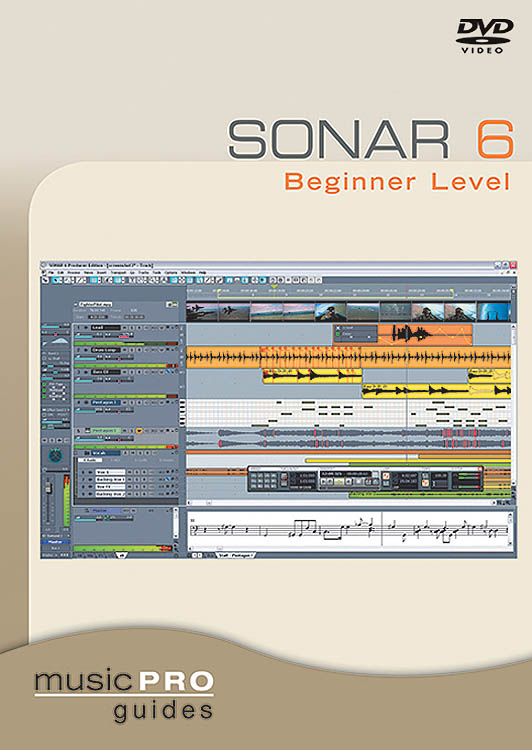532x750 pixels.
Task: Click the inspector volume fader
Action: pos(48,487)
